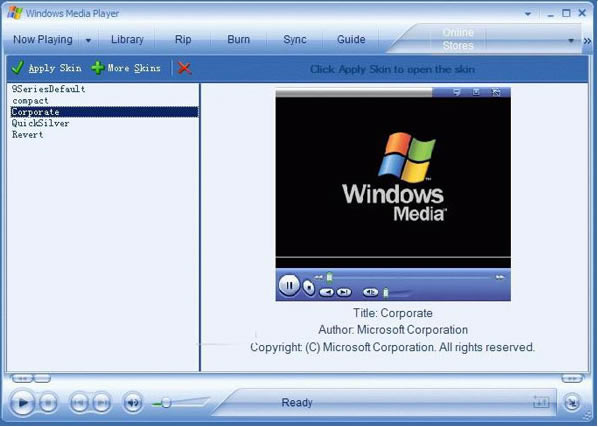Select the Corporate skin entry
This screenshot has height=427, width=598.
(104, 112)
